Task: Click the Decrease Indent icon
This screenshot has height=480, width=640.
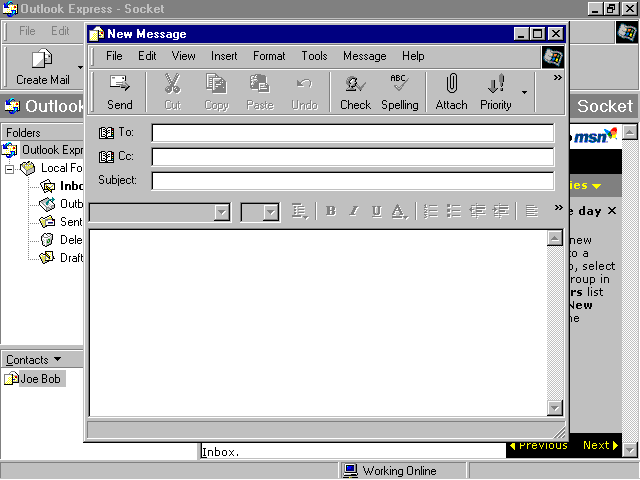Action: (477, 211)
